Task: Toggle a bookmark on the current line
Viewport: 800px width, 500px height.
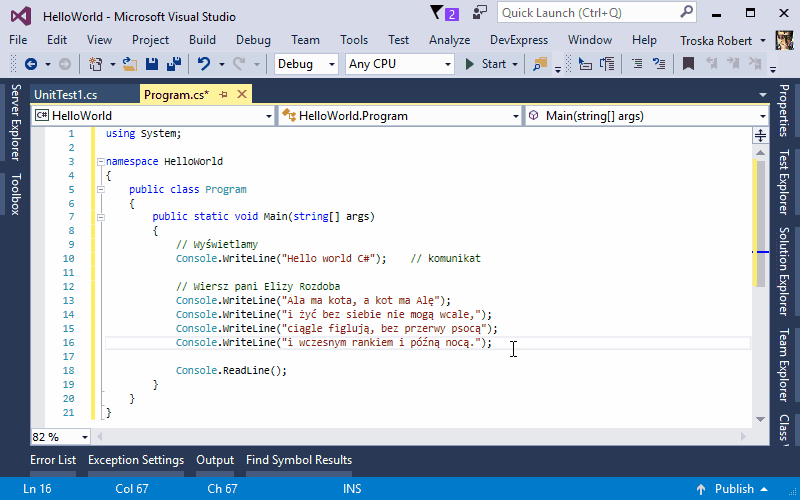Action: [688, 64]
